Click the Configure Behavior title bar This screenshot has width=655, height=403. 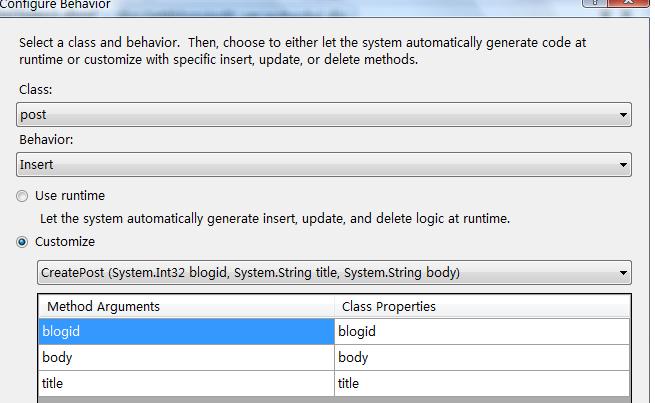point(292,5)
